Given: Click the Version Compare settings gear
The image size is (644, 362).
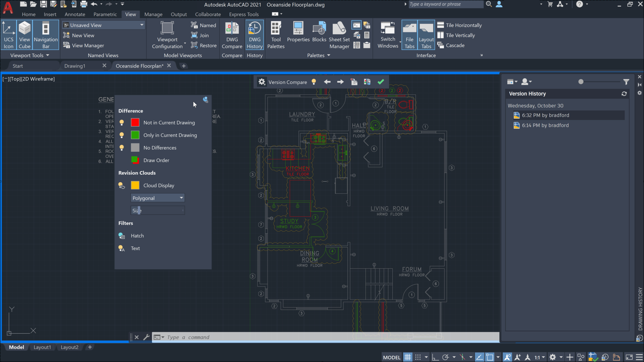Looking at the screenshot, I should point(262,82).
